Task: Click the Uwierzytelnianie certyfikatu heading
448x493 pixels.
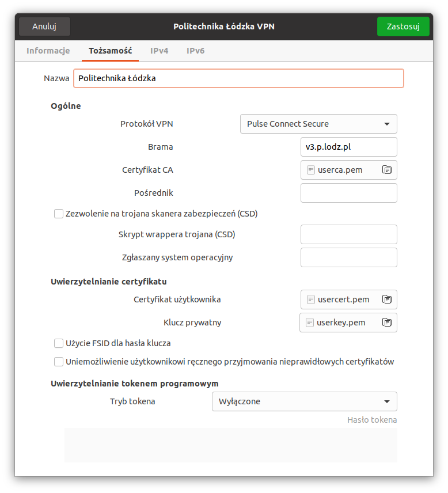Action: point(109,282)
